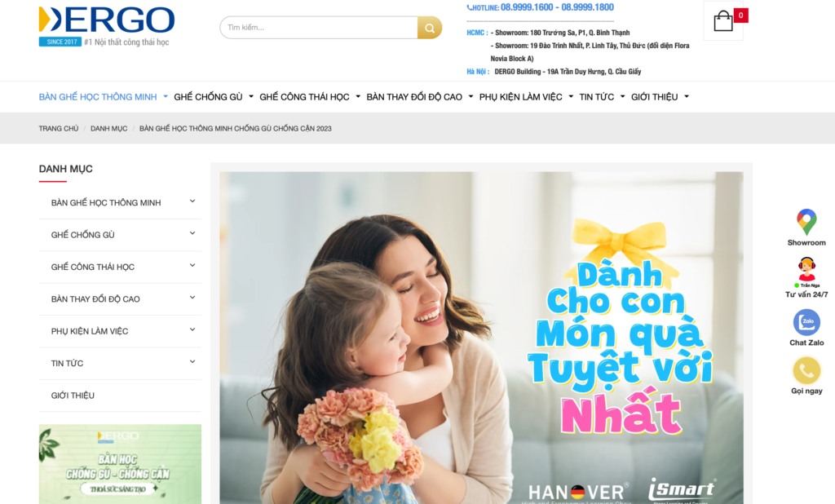Open GHẾ CÔNG THÁI HỌC dropdown in navbar
Viewport: 835px width, 504px height.
[309, 97]
